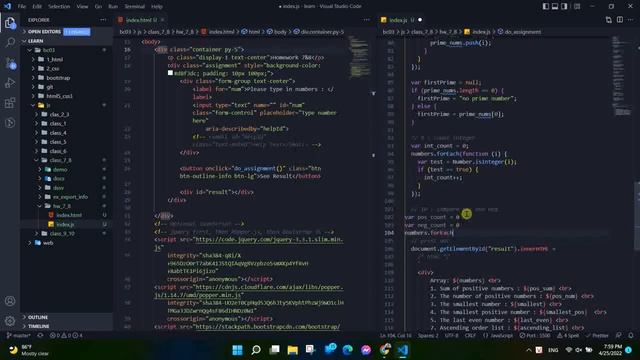Viewport: 640px width, 360px height.
Task: Open errors and warnings count in status bar
Action: pos(66,336)
